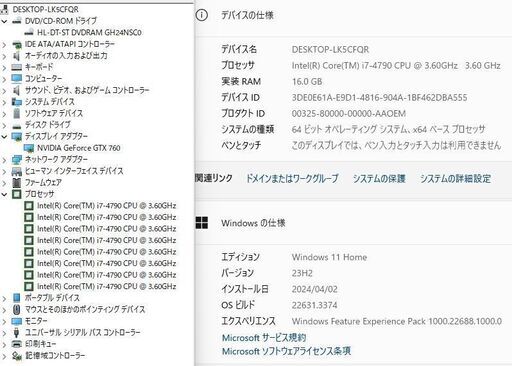The width and height of the screenshot is (512, 366).
Task: Click the HL-DT-ST DVDRAM drive icon
Action: [x=29, y=32]
